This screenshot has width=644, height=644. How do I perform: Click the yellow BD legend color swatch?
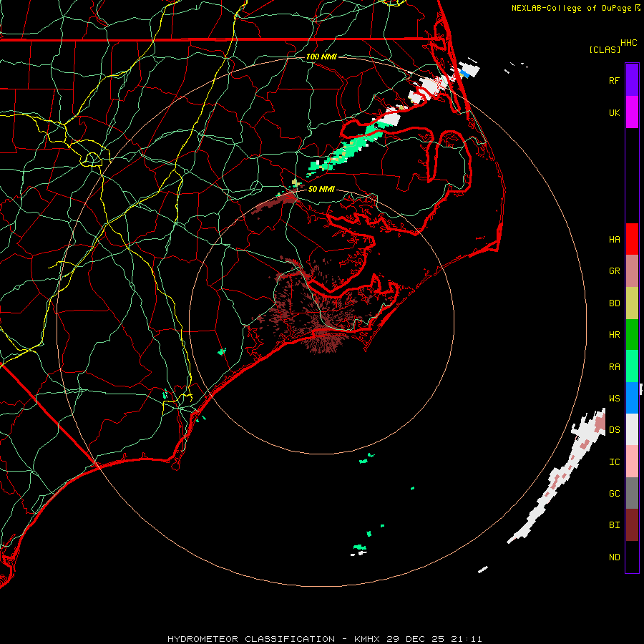632,303
